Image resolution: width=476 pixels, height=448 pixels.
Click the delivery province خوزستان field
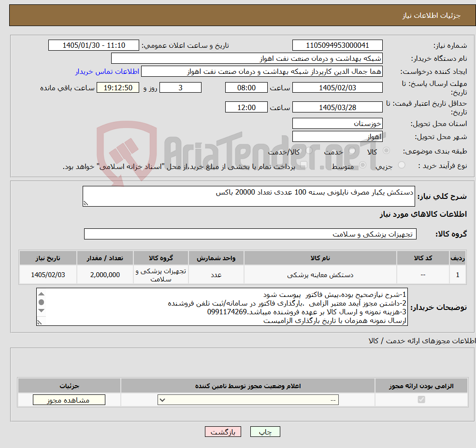(x=337, y=124)
